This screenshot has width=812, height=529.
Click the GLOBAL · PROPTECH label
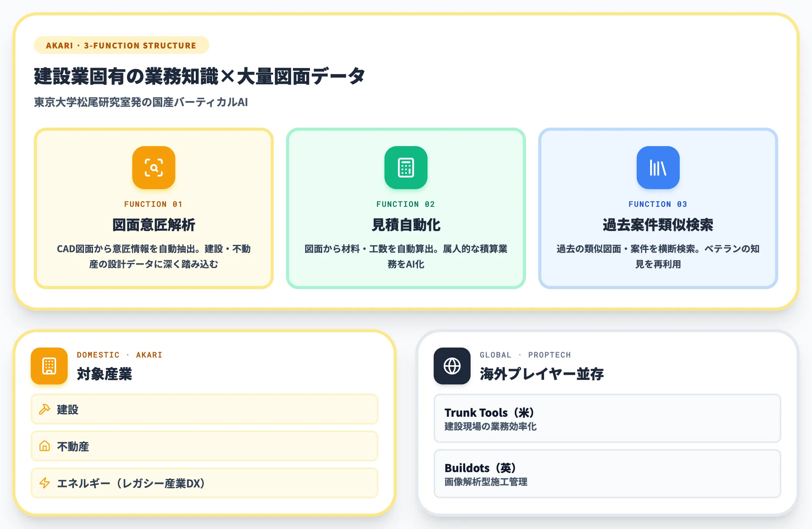pyautogui.click(x=525, y=355)
